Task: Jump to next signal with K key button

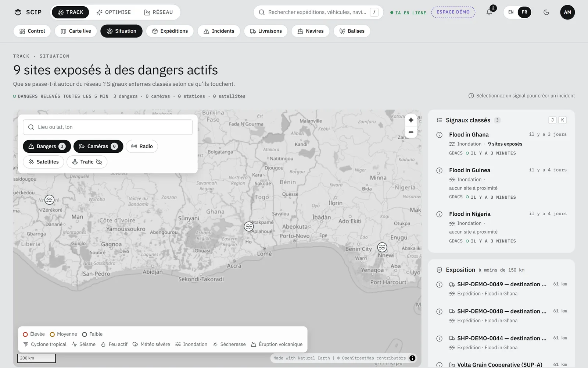Action: [562, 120]
